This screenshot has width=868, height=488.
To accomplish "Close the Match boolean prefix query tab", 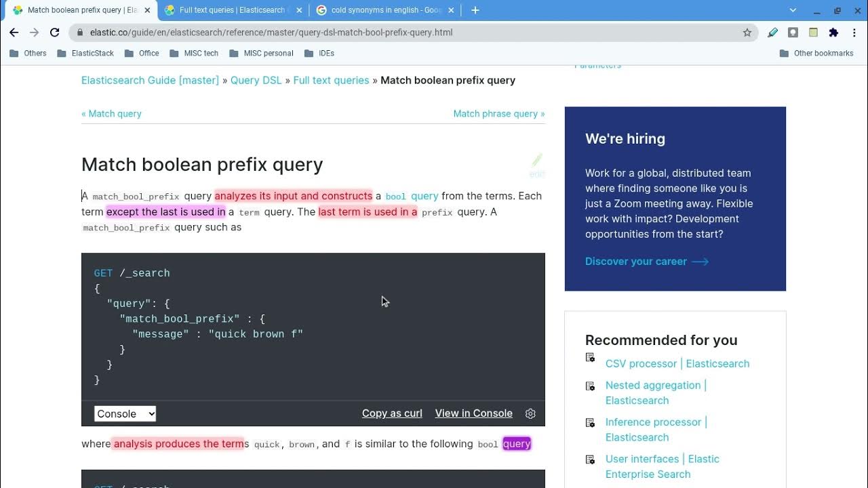I will [x=147, y=10].
